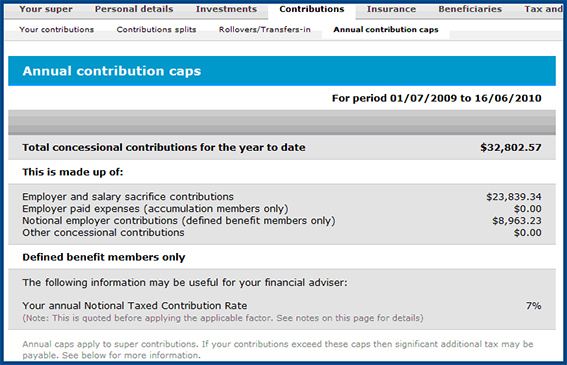Screen dimensions: 567x365
Task: Click the Defined benefit members only heading
Action: tap(104, 257)
